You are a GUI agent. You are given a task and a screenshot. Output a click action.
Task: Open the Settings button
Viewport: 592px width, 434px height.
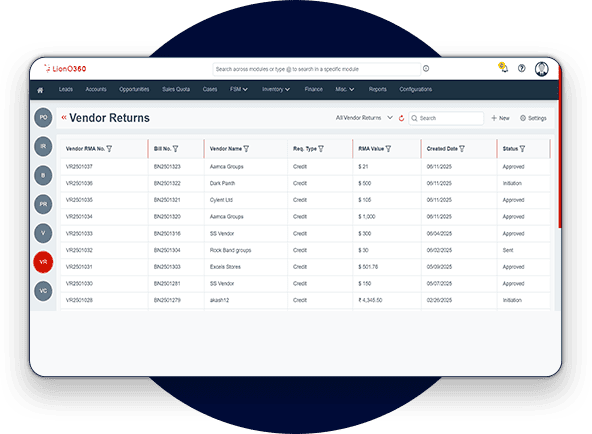pyautogui.click(x=533, y=118)
